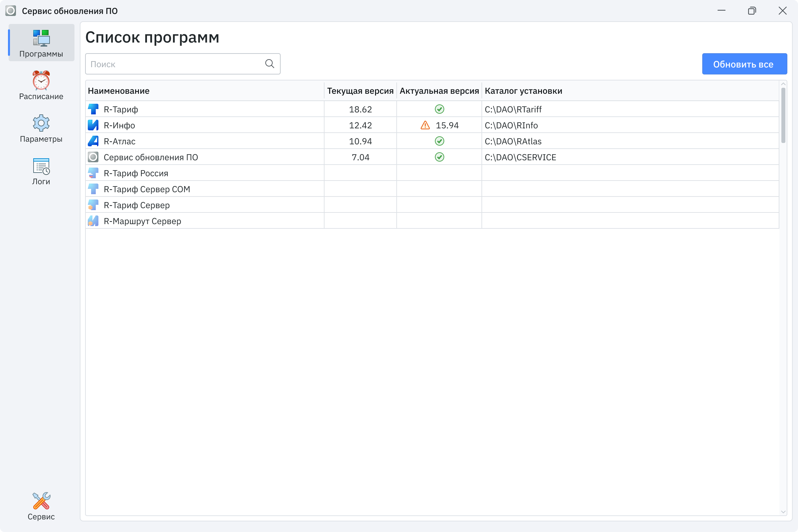Image resolution: width=798 pixels, height=532 pixels.
Task: Minimize the Сервис обновления ПО window
Action: point(721,11)
